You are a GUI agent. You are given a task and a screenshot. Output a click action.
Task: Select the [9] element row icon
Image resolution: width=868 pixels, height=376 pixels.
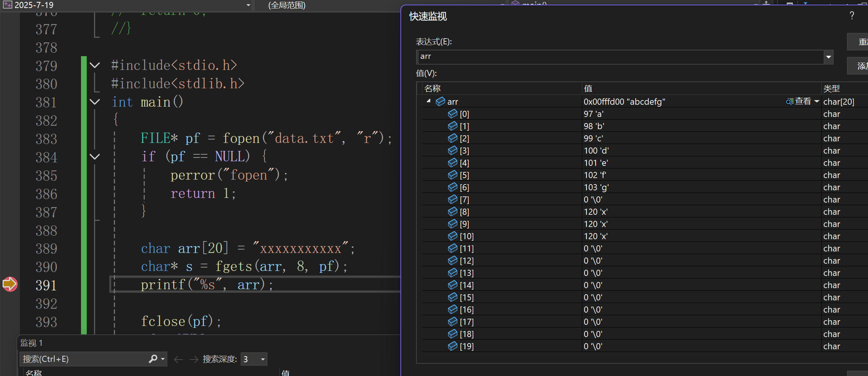coord(453,224)
